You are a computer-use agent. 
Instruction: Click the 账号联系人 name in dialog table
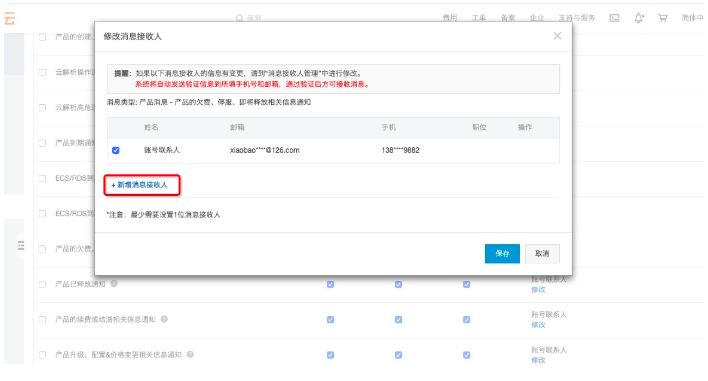(162, 150)
